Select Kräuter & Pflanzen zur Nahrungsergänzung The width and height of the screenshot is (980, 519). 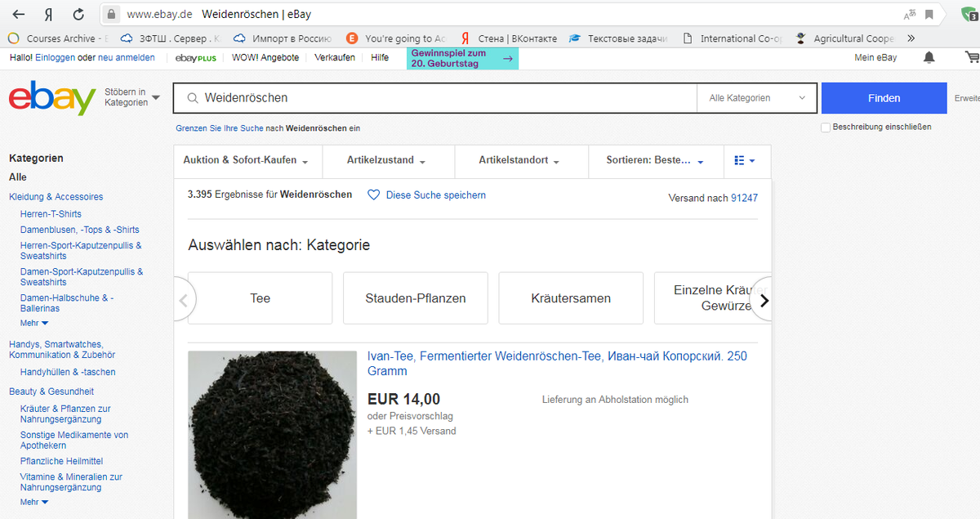coord(65,414)
